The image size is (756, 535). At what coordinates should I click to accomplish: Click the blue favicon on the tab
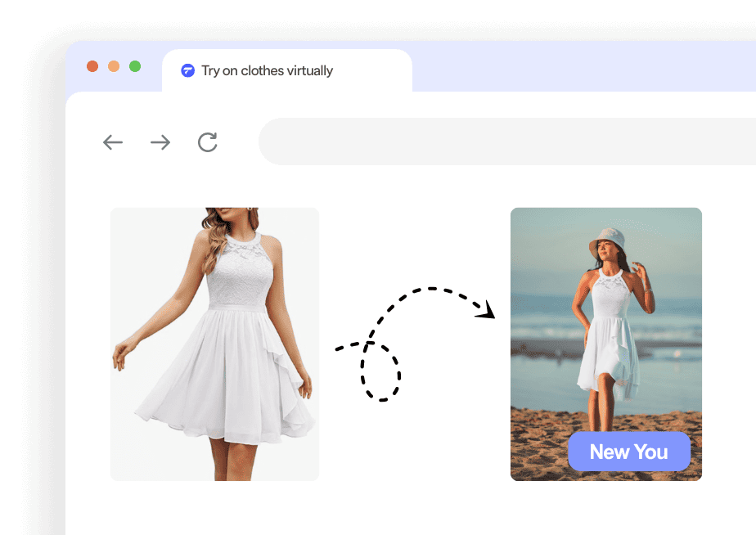pos(188,70)
